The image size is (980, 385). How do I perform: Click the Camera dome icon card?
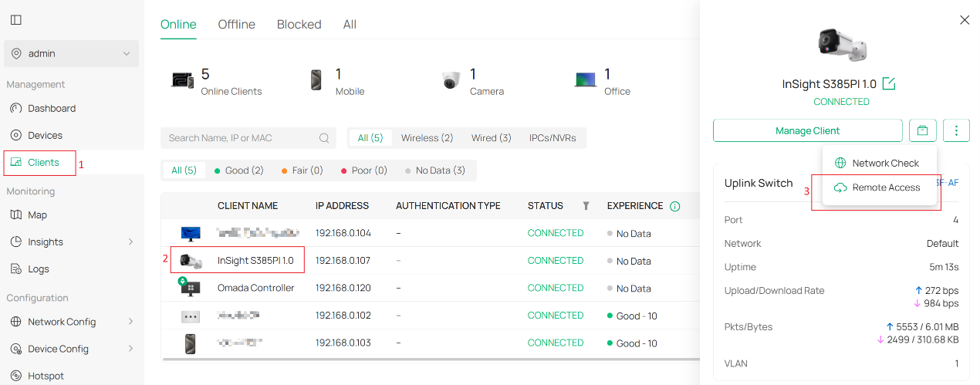click(451, 80)
